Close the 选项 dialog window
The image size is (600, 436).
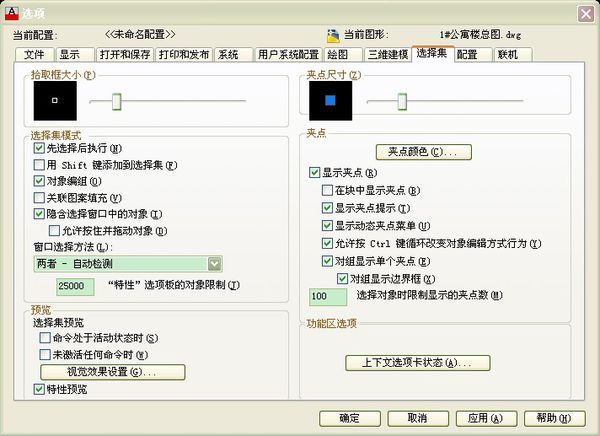[x=585, y=14]
